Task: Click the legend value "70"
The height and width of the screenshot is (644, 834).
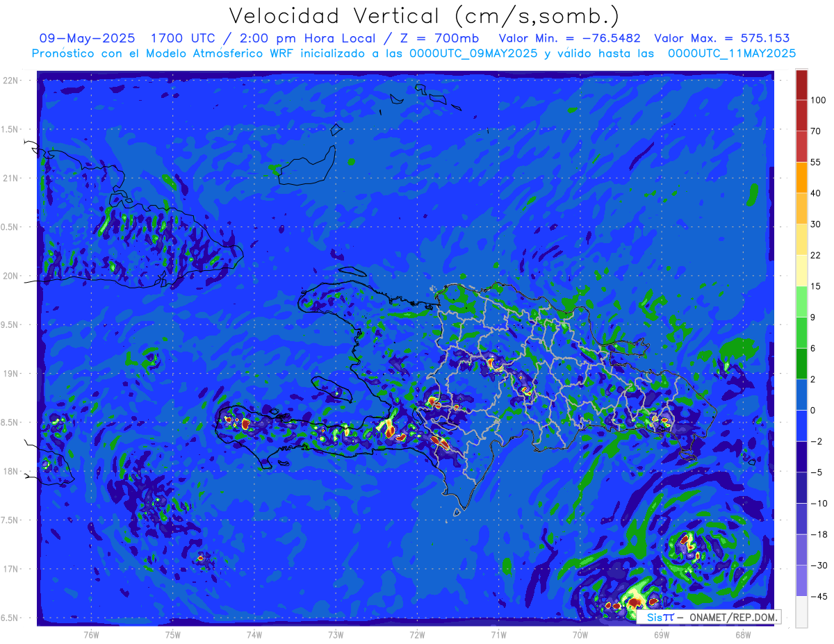Action: (816, 131)
